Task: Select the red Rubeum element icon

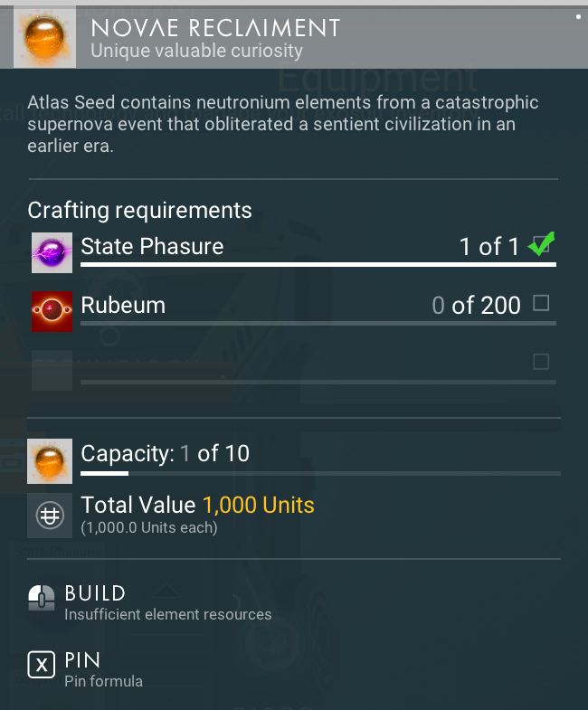Action: pos(52,311)
